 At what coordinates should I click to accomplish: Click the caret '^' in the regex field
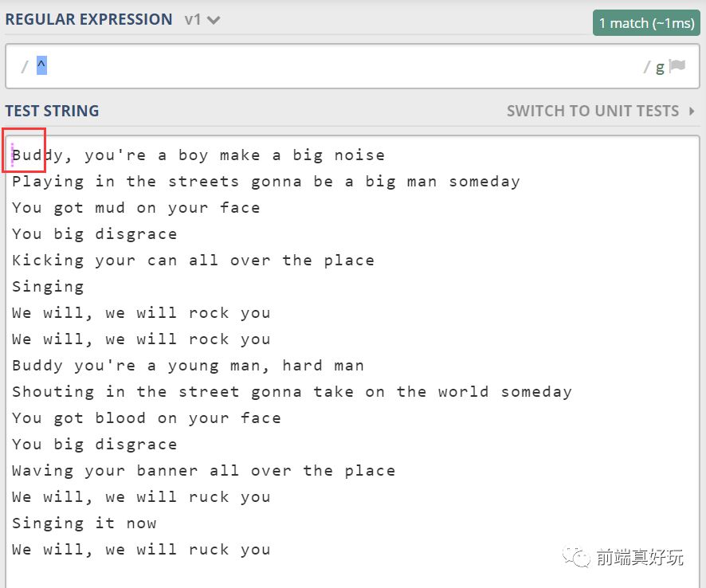click(41, 66)
